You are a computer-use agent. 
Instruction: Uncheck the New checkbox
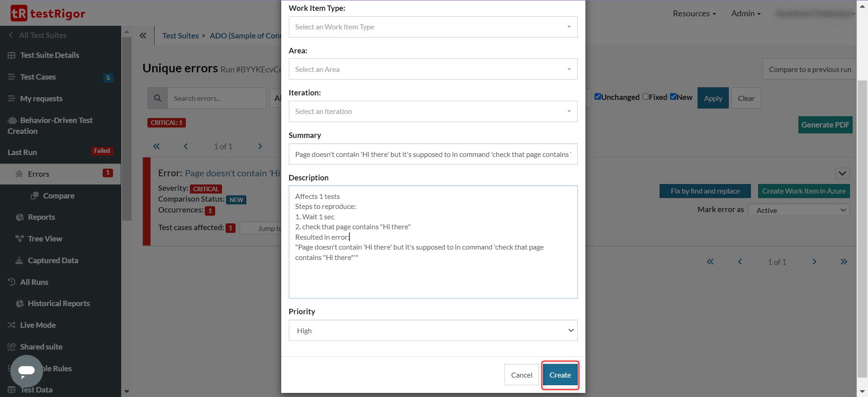(x=673, y=97)
